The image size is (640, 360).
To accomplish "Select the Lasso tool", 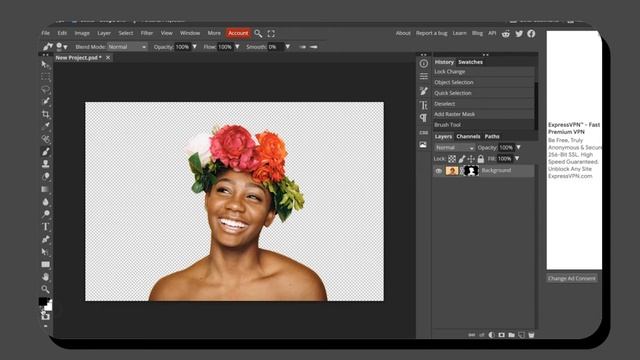I will tap(45, 89).
